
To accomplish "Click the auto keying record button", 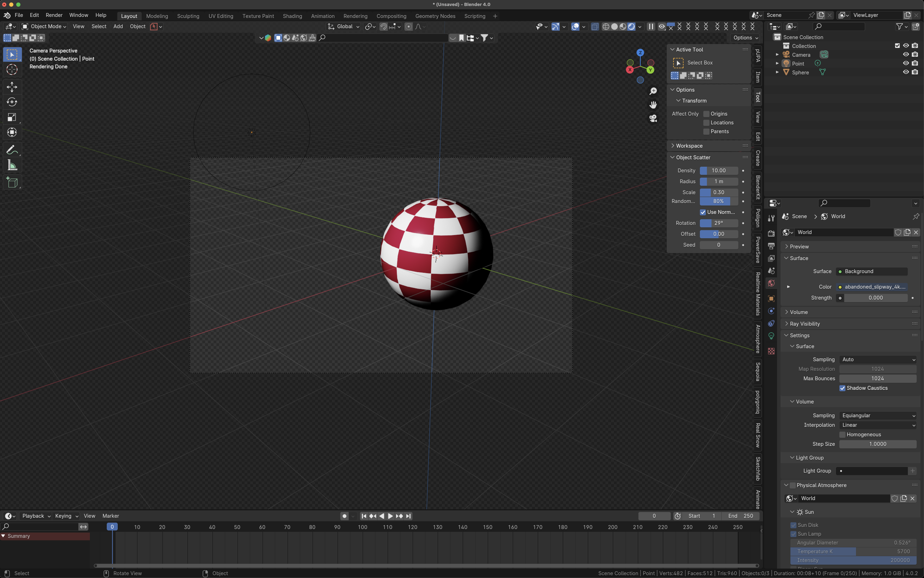I will pos(344,516).
